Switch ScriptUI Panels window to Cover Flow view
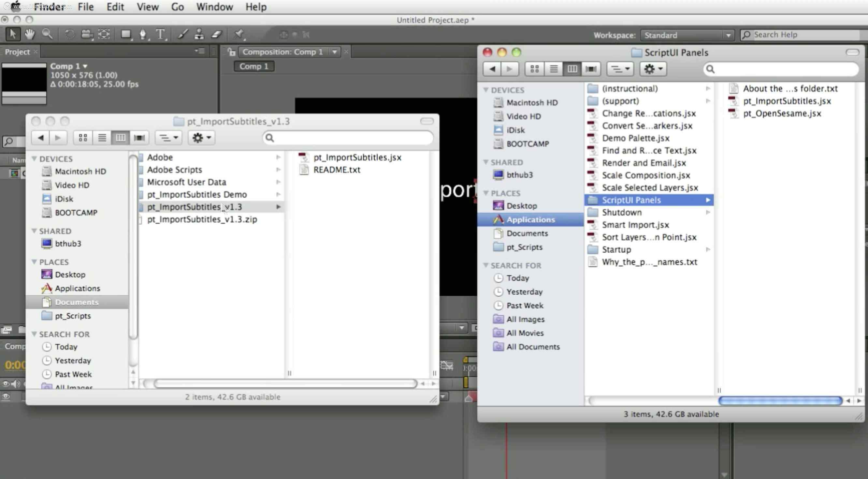 (591, 69)
